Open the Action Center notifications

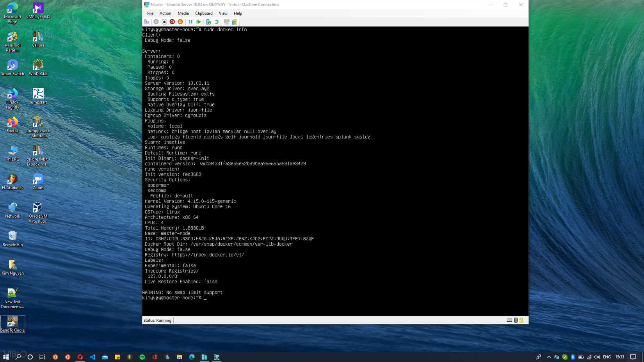(633, 357)
